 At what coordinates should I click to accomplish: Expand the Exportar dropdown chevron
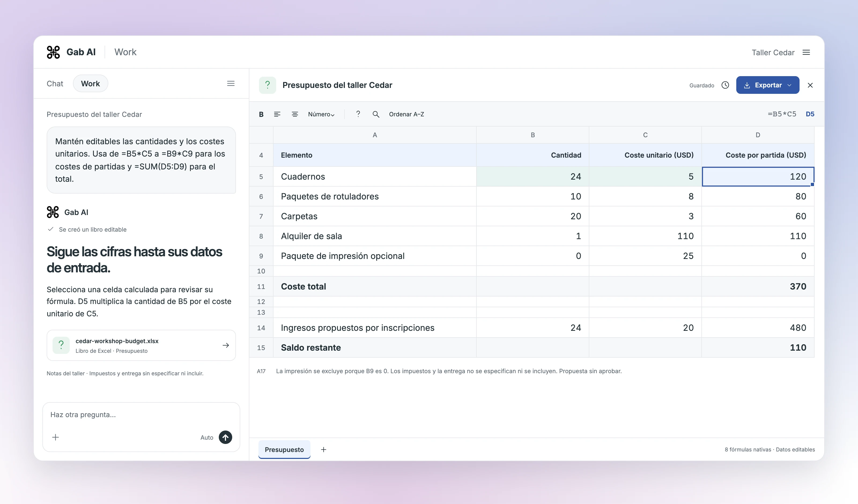(789, 85)
